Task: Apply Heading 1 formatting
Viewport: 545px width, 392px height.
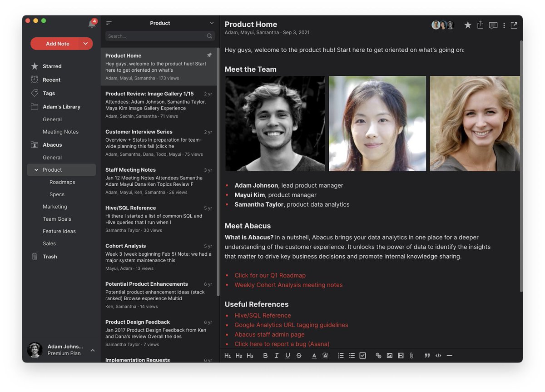Action: pos(228,356)
